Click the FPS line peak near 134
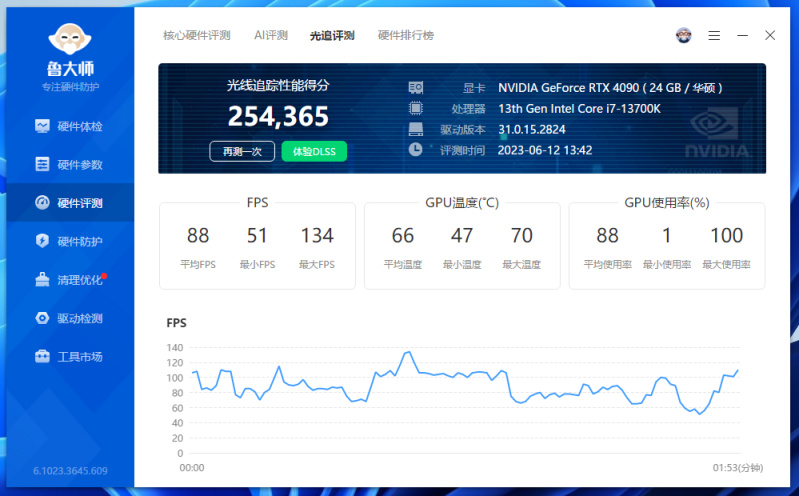Image resolution: width=799 pixels, height=496 pixels. point(409,352)
